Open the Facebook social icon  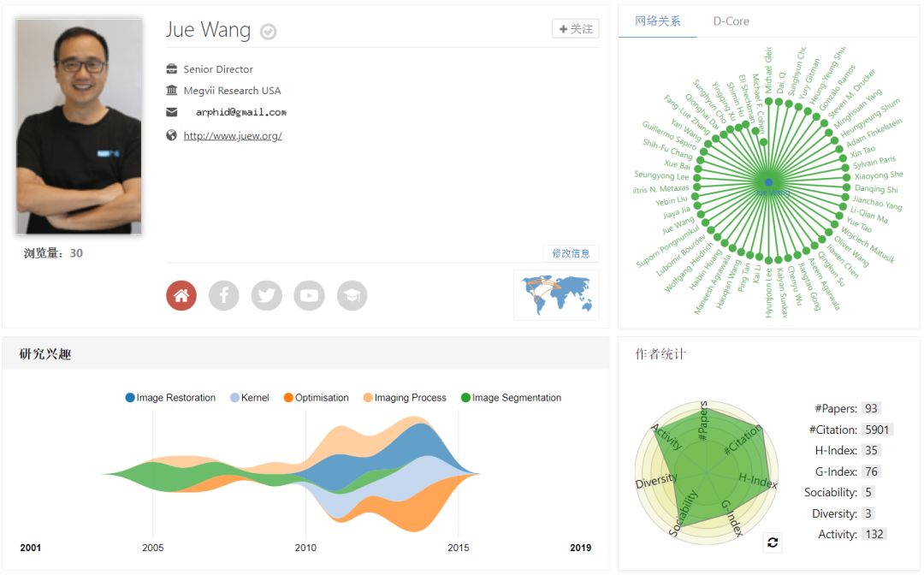(x=223, y=295)
